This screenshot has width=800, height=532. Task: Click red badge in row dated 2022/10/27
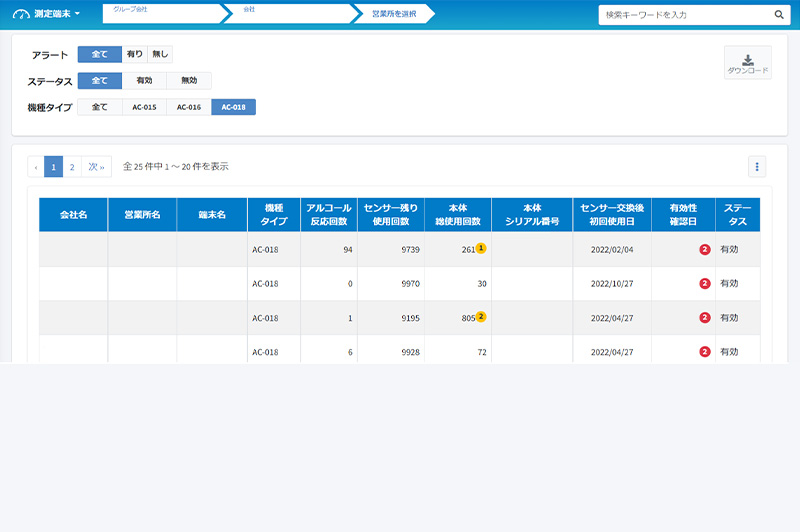point(704,283)
